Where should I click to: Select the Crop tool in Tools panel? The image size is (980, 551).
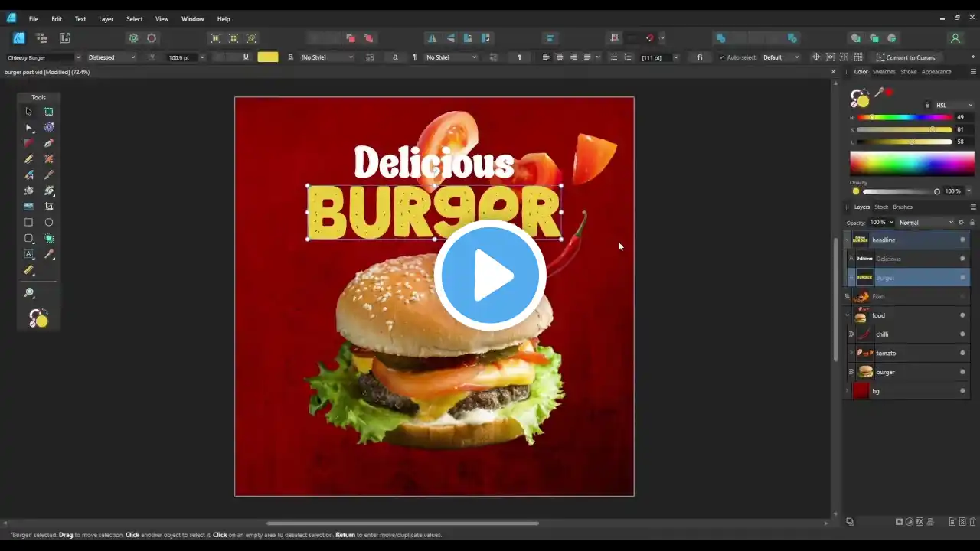point(49,207)
